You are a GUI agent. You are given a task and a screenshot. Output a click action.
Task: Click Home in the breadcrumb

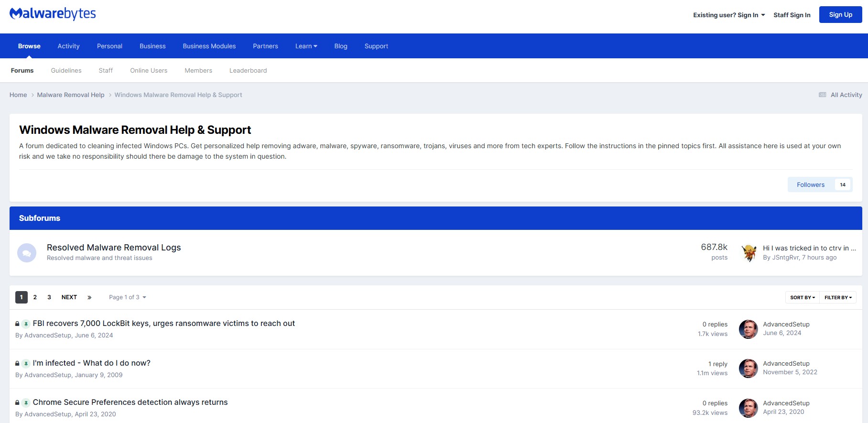point(18,95)
